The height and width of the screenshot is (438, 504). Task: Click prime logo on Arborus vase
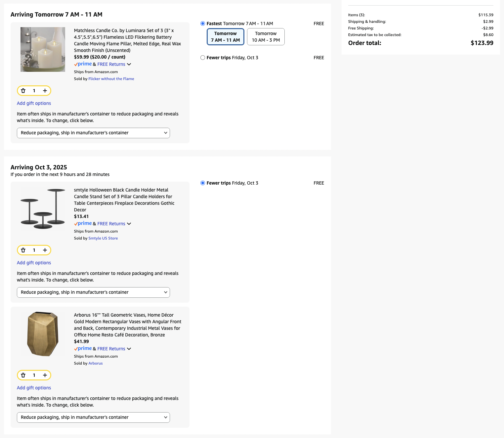pos(83,349)
